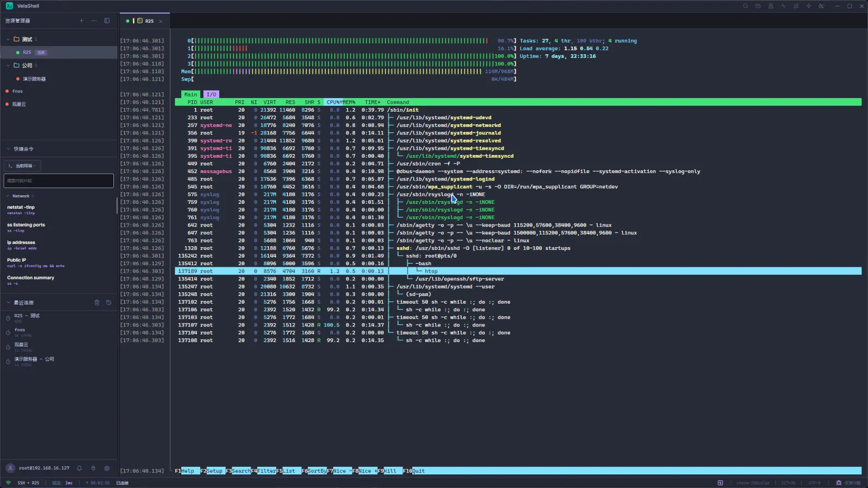Collapse the 公司 folder group
The image size is (868, 488).
point(8,65)
